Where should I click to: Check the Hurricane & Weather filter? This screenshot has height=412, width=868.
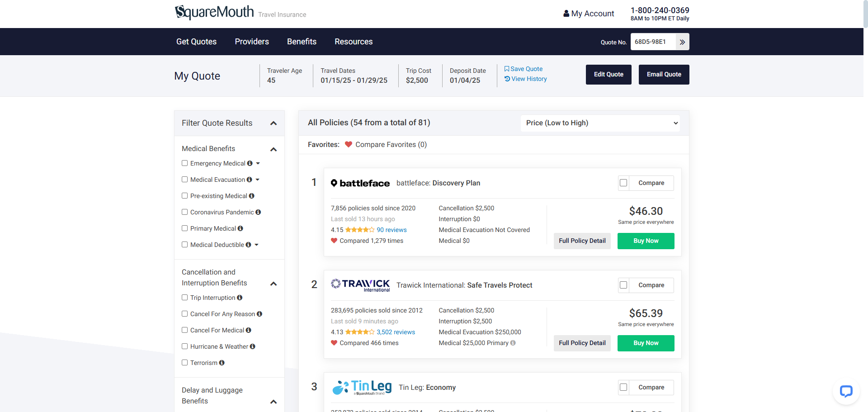coord(184,346)
